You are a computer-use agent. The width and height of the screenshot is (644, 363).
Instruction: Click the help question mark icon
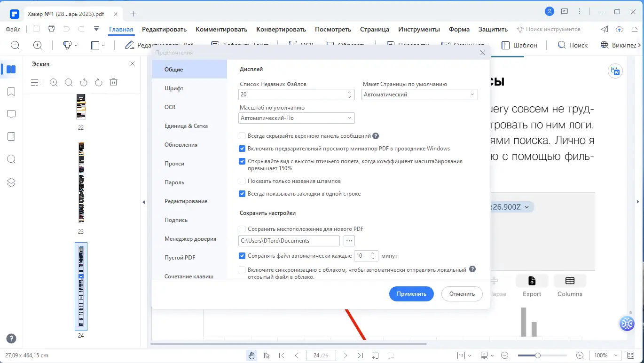coord(11,339)
